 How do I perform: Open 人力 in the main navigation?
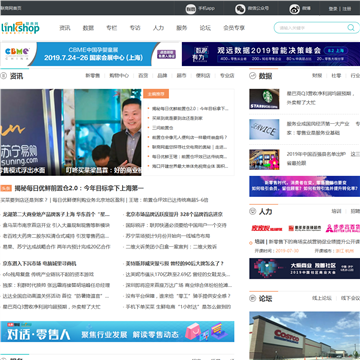pos(158,28)
